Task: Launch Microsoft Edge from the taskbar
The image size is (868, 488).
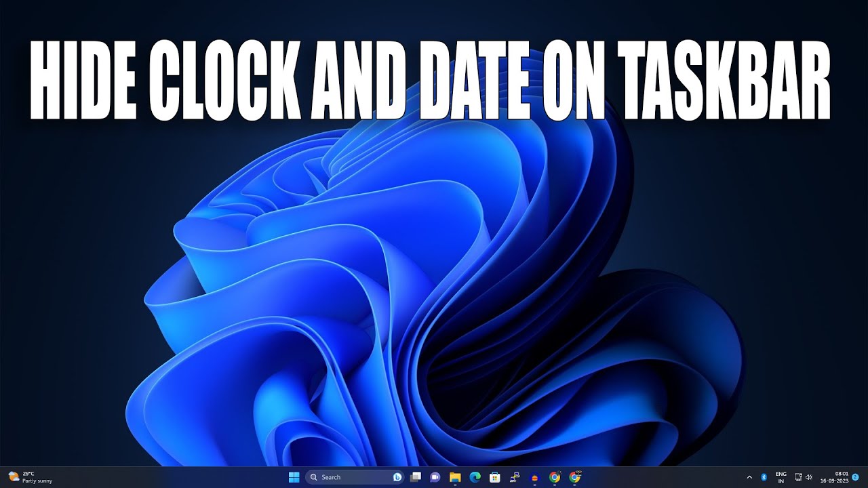Action: click(475, 477)
